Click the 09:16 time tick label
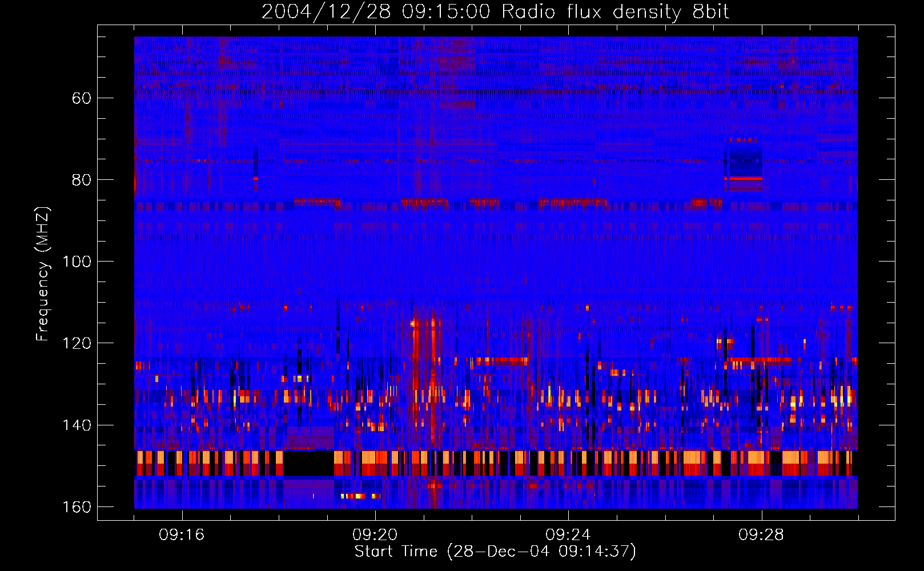This screenshot has height=571, width=924. (182, 535)
